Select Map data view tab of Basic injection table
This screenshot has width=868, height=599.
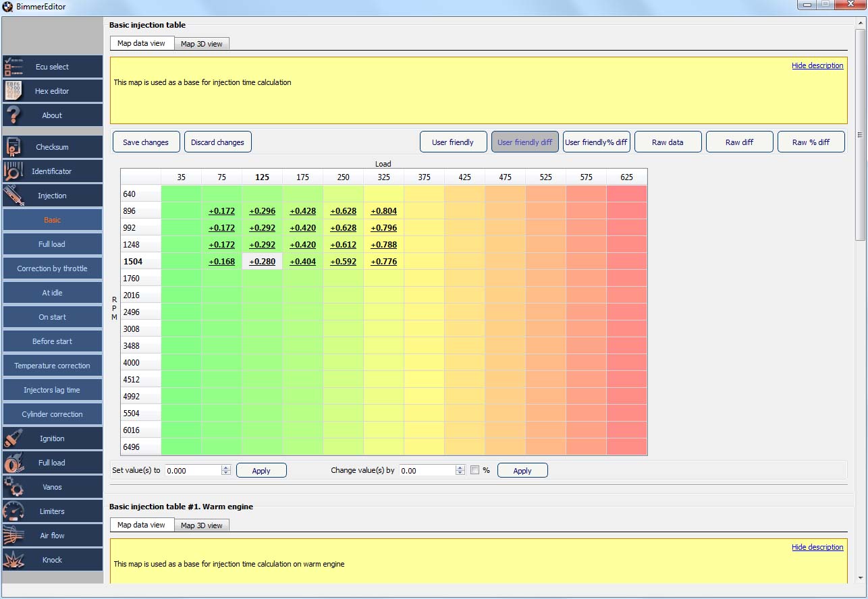point(141,43)
